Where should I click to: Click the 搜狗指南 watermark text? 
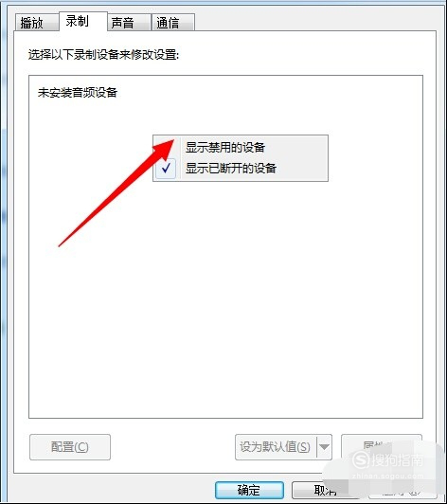pos(398,460)
